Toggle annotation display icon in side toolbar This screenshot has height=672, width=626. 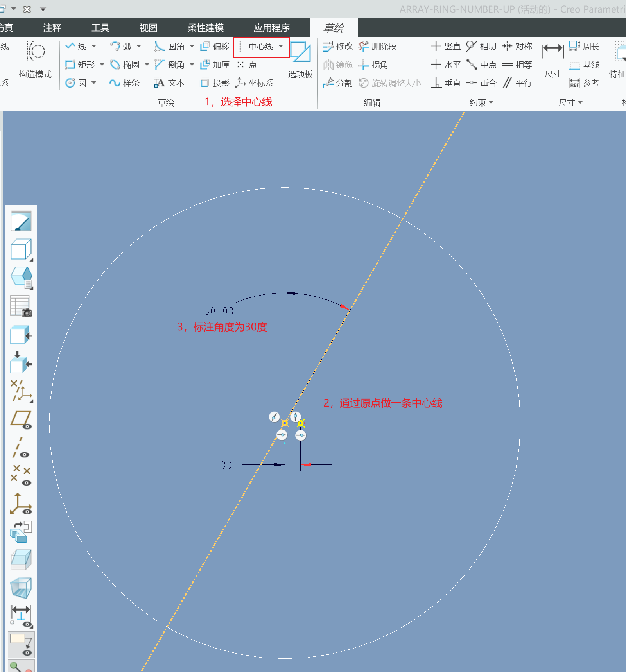(x=21, y=645)
